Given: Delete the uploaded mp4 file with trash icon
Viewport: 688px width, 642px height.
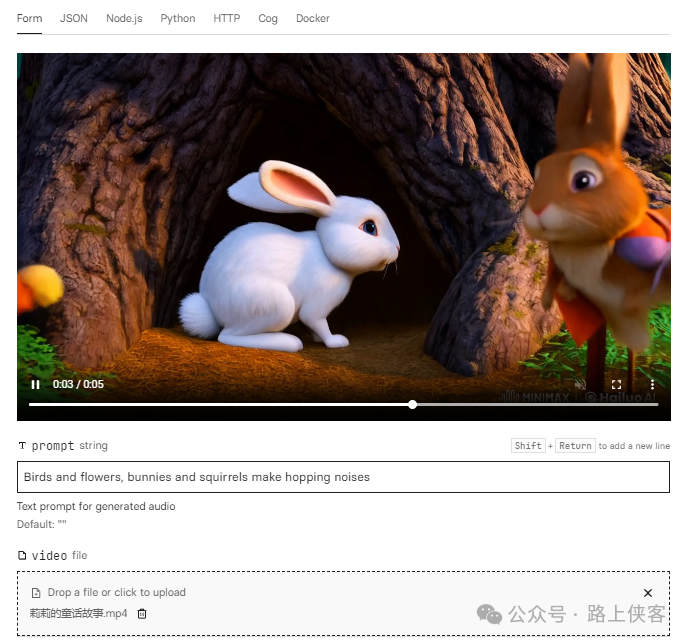Looking at the screenshot, I should click(x=142, y=613).
